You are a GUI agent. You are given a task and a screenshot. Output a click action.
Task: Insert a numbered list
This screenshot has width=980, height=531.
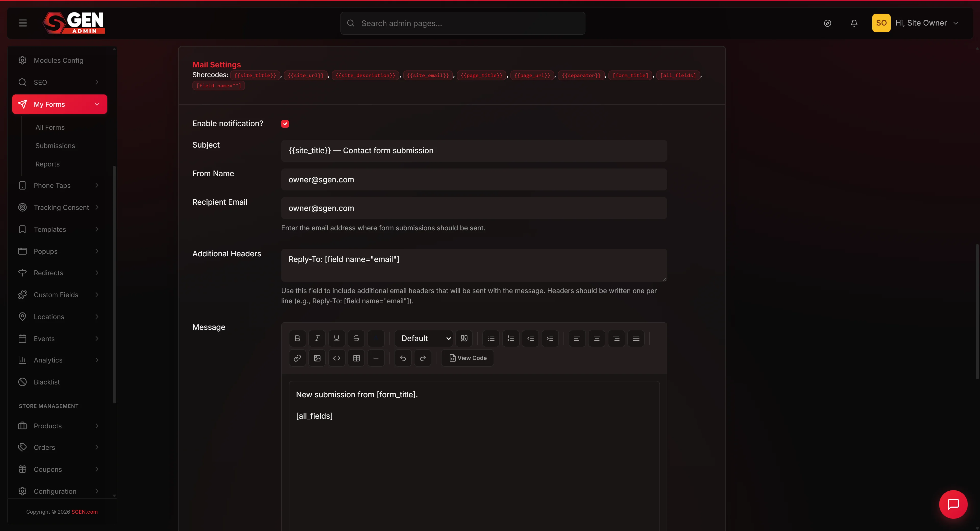tap(511, 339)
